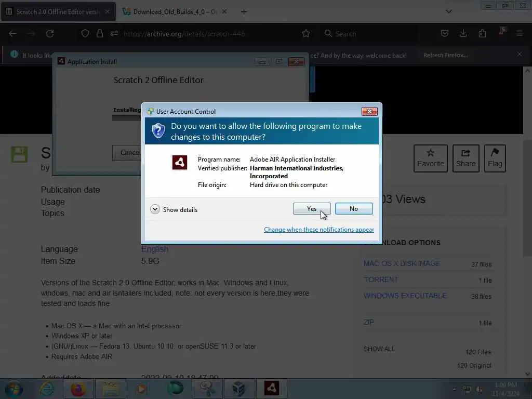Open MAC OS X DISK IMAGE downloads
This screenshot has width=532, height=399.
click(x=402, y=263)
